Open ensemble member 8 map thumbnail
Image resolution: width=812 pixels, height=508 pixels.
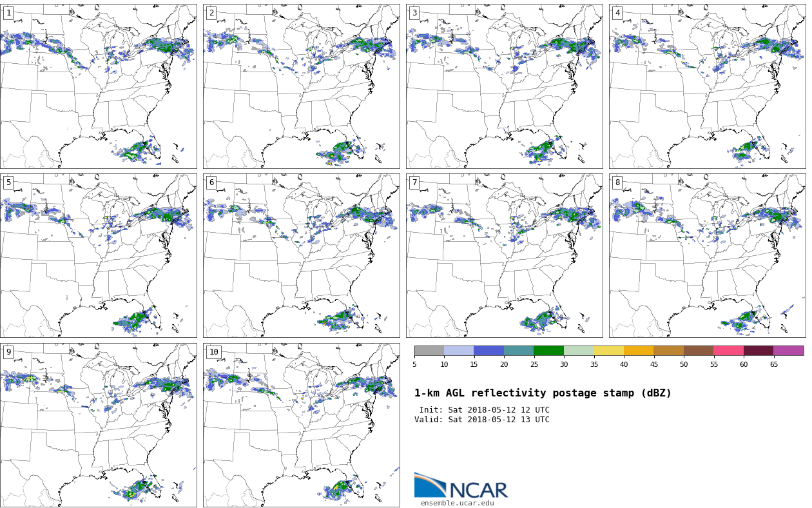708,255
